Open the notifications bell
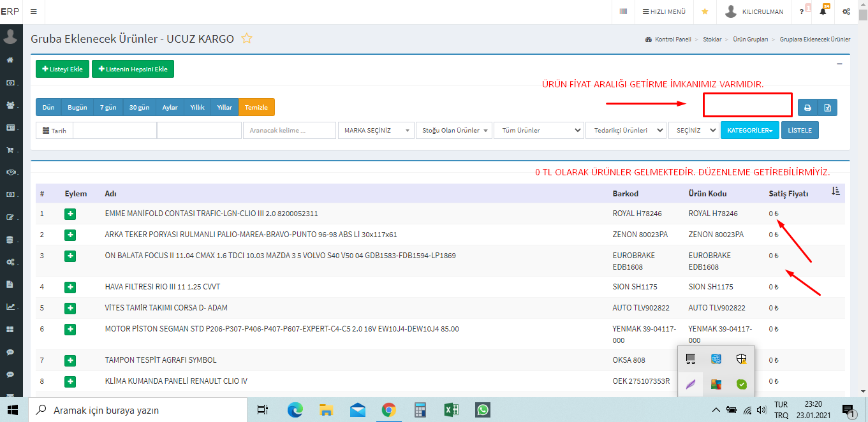The image size is (868, 422). pos(823,11)
